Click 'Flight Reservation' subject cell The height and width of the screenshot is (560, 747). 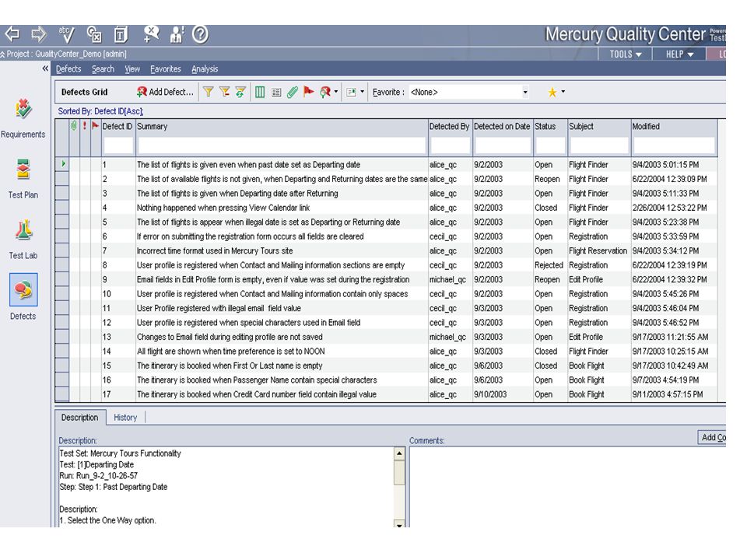click(598, 251)
